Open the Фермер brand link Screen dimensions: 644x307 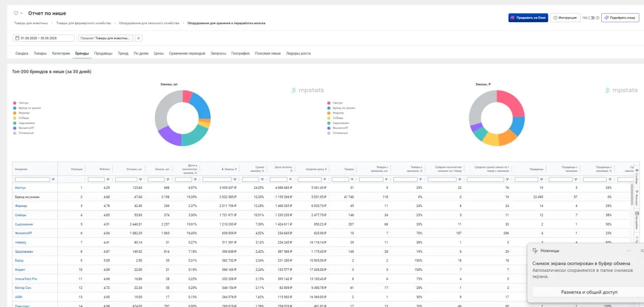[21, 206]
